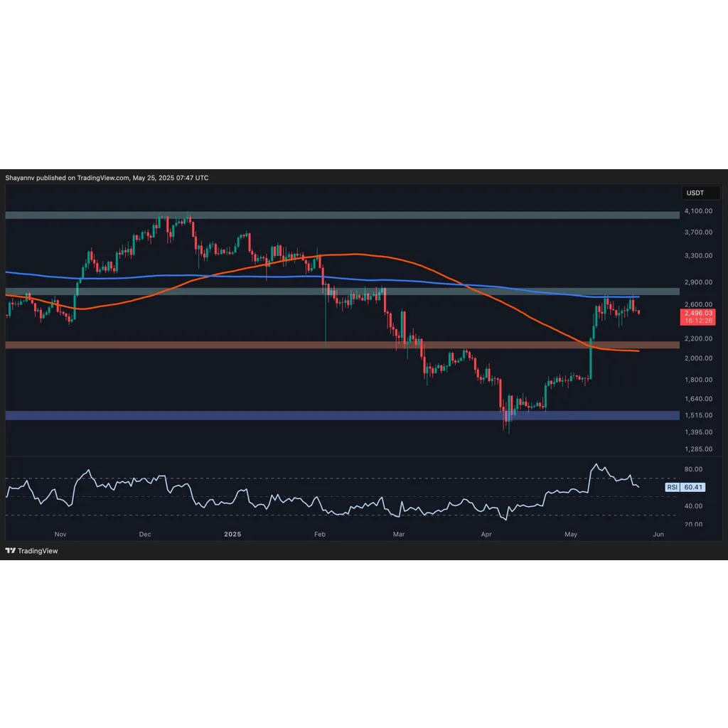Image resolution: width=728 pixels, height=728 pixels.
Task: Click the current price tag 2,496.03
Action: pyautogui.click(x=698, y=316)
